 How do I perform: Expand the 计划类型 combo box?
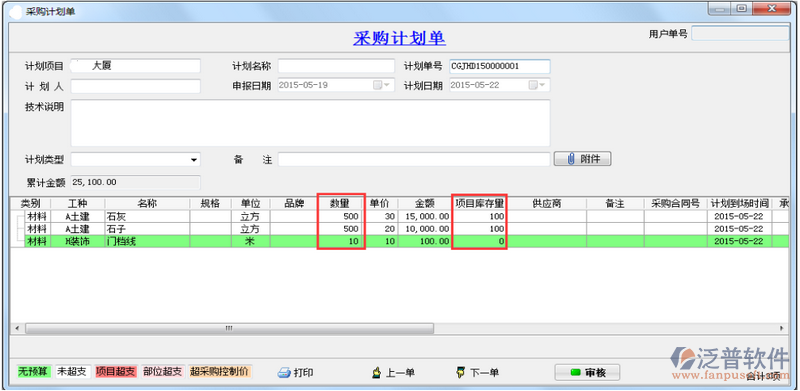point(194,160)
